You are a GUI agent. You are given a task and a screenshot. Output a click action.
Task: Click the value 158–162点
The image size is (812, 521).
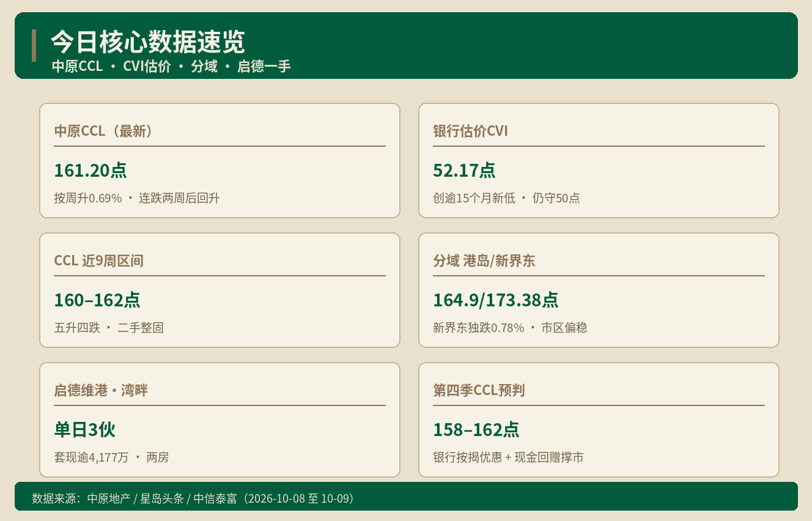[476, 429]
